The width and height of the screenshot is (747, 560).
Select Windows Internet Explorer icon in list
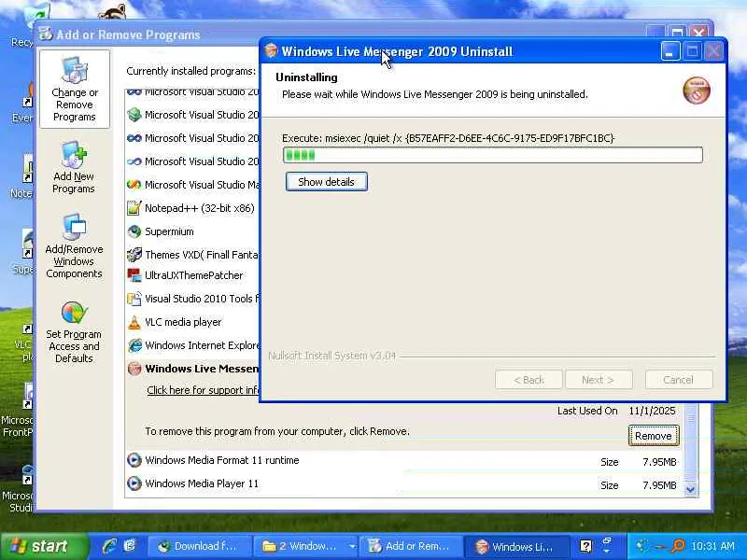tap(134, 345)
